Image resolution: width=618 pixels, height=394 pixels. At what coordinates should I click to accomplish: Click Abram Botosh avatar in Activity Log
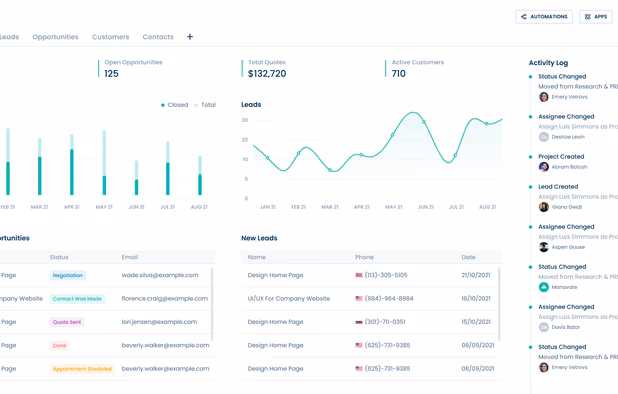click(x=544, y=167)
